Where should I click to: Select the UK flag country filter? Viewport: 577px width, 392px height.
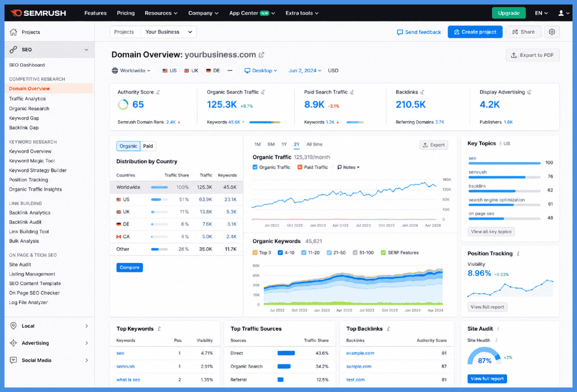(x=191, y=70)
